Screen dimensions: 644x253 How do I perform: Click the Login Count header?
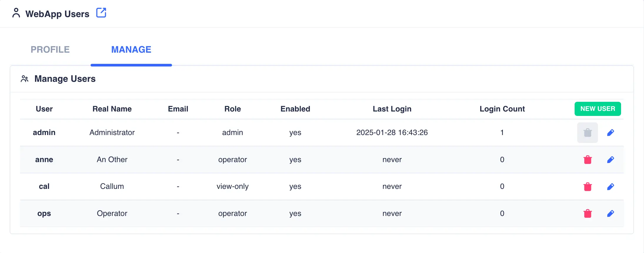502,109
